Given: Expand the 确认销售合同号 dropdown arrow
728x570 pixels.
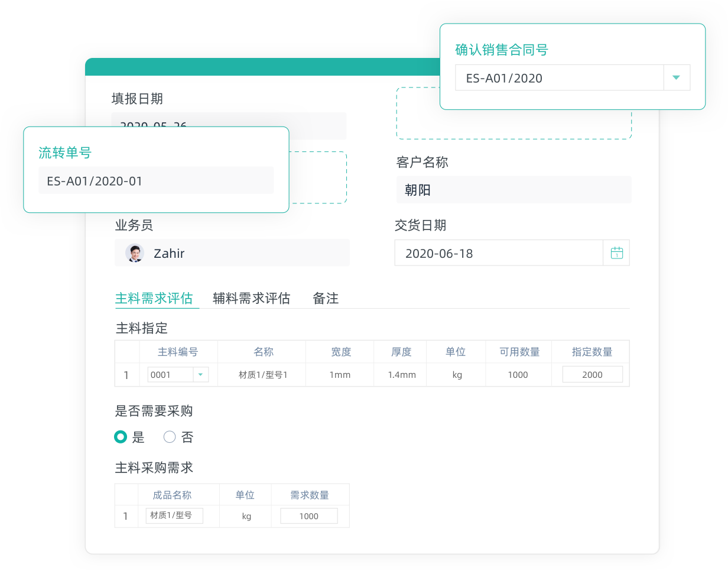Looking at the screenshot, I should pyautogui.click(x=677, y=77).
